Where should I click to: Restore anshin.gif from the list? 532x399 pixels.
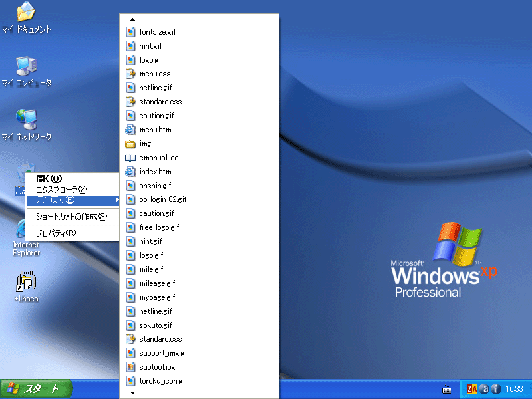coord(199,186)
